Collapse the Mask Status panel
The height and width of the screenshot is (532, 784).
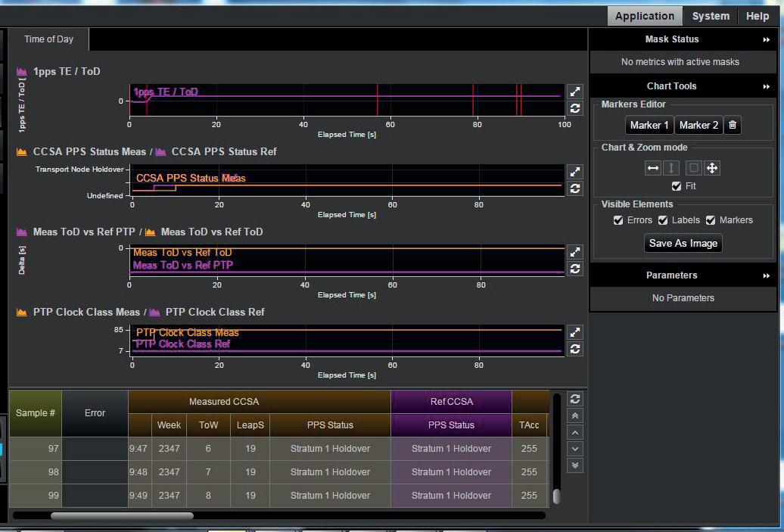[x=767, y=39]
